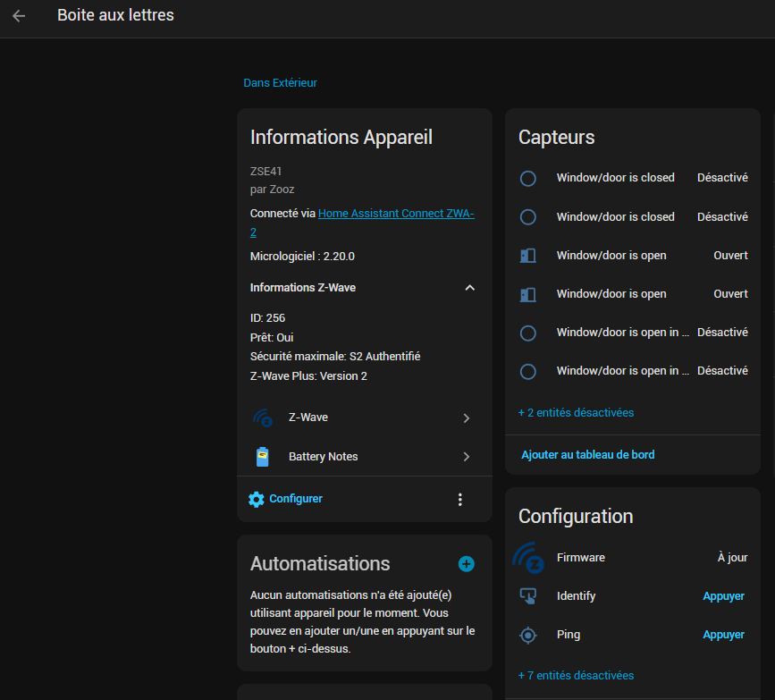This screenshot has height=700, width=775.
Task: Open the three-dot menu beside Configurer
Action: click(460, 500)
